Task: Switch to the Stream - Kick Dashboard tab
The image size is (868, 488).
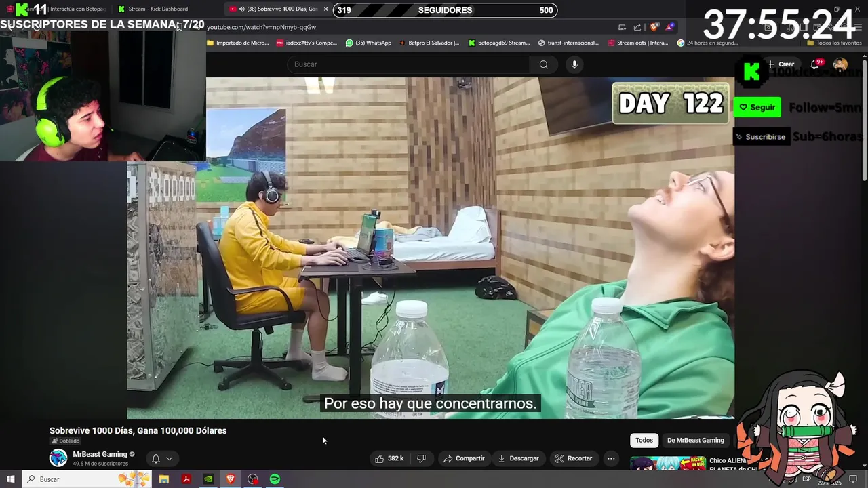Action: tap(157, 9)
